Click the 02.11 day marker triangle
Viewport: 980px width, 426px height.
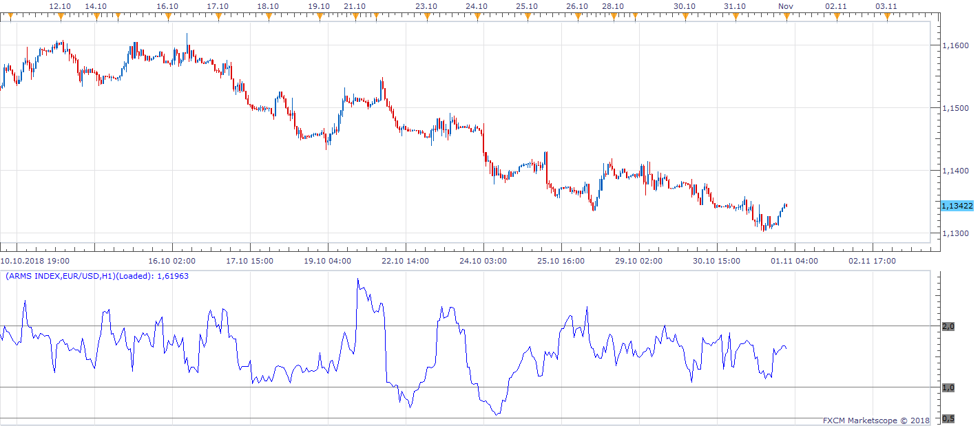pos(836,17)
